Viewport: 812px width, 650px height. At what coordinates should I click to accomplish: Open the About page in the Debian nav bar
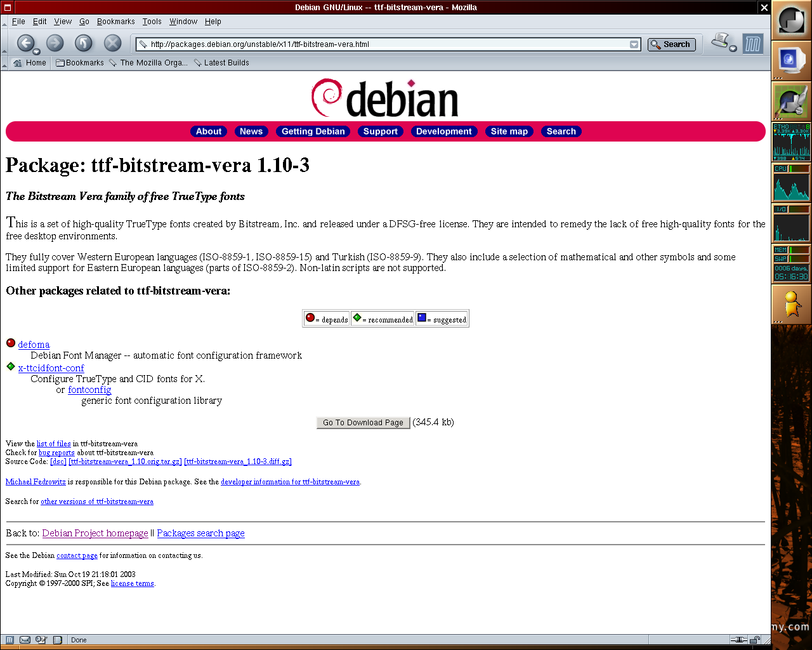click(209, 131)
